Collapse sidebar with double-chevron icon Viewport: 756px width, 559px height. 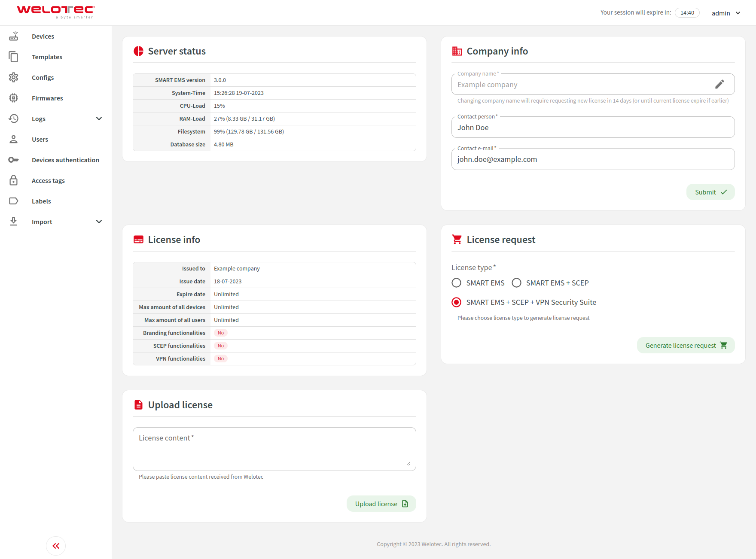click(x=56, y=546)
